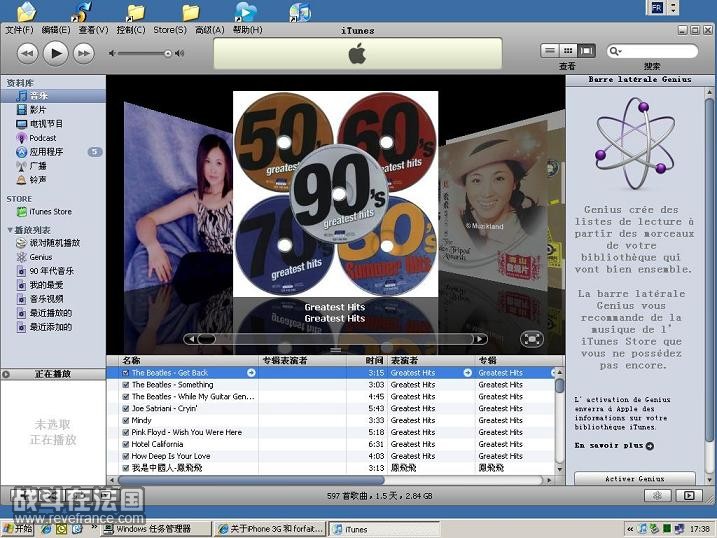Click the arrow beside Greatest Hits artist
The height and width of the screenshot is (538, 717).
[467, 373]
